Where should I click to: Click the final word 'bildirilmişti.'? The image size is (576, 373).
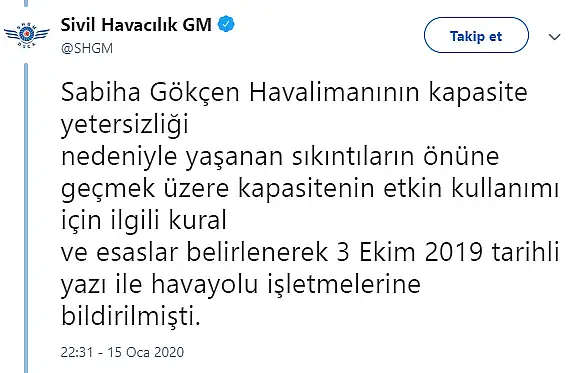coord(130,316)
